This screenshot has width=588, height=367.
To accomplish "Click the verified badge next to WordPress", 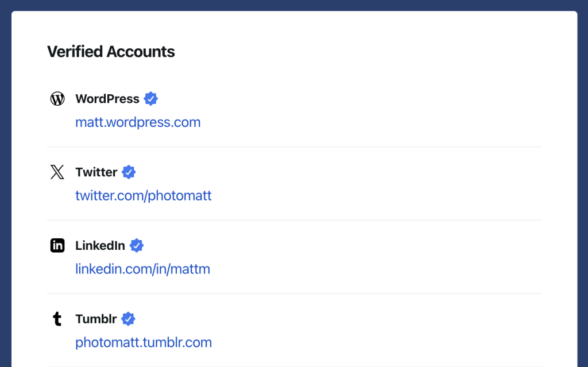I will pos(150,99).
